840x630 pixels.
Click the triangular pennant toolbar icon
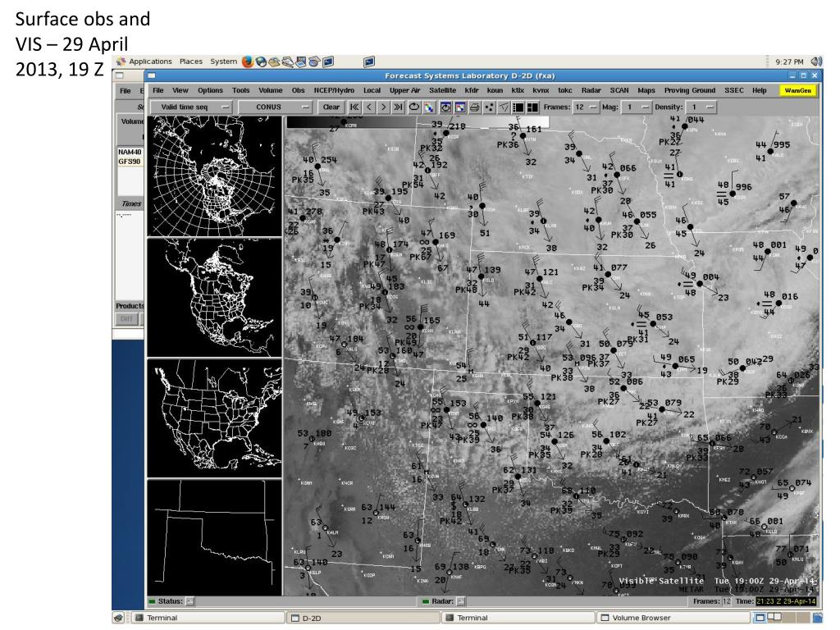click(504, 107)
